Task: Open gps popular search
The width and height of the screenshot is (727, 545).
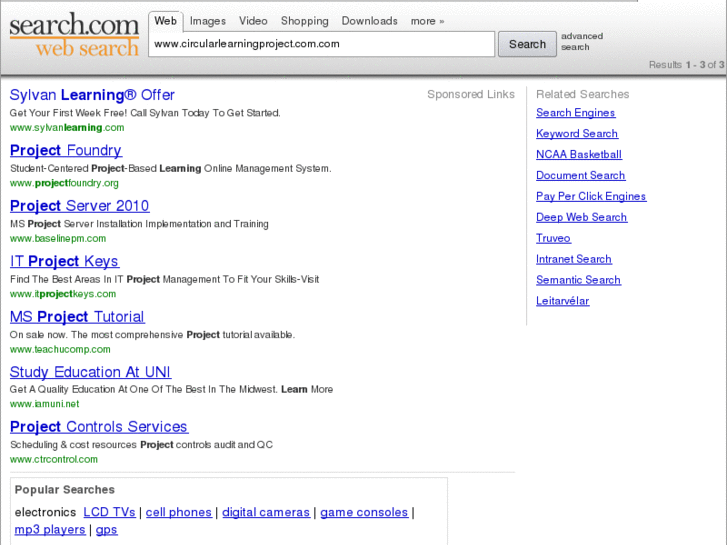Action: [106, 530]
